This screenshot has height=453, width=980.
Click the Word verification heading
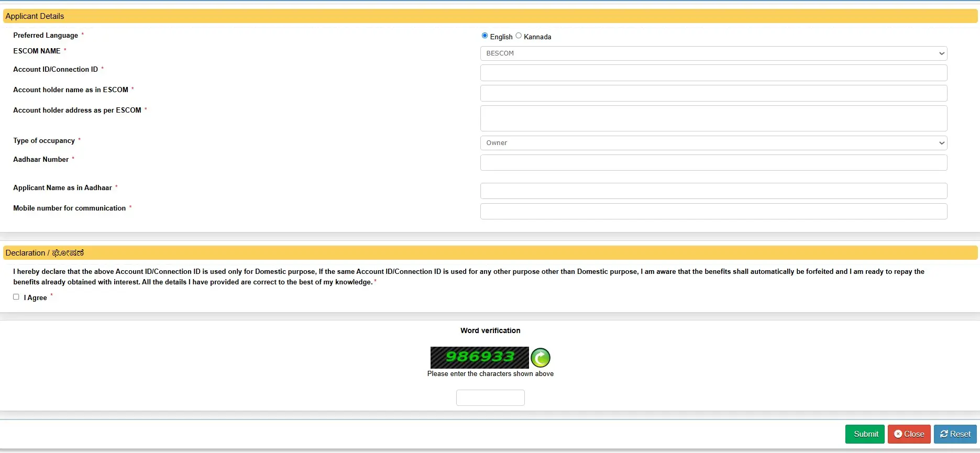tap(490, 330)
